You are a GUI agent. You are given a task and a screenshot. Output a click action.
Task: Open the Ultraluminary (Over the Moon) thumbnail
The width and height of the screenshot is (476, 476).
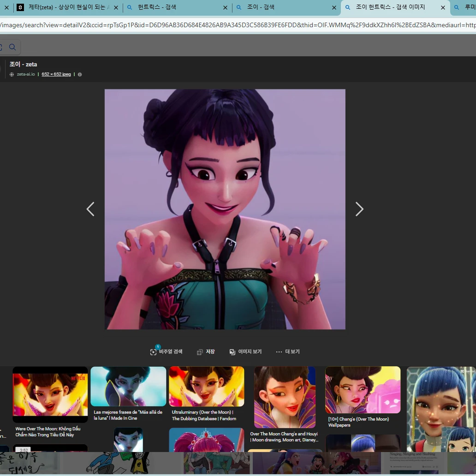click(x=207, y=386)
